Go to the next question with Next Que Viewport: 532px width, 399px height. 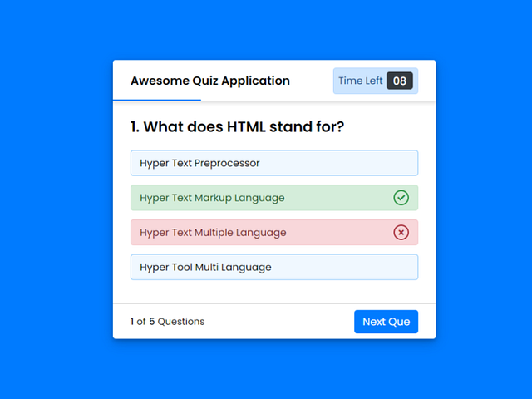(386, 322)
